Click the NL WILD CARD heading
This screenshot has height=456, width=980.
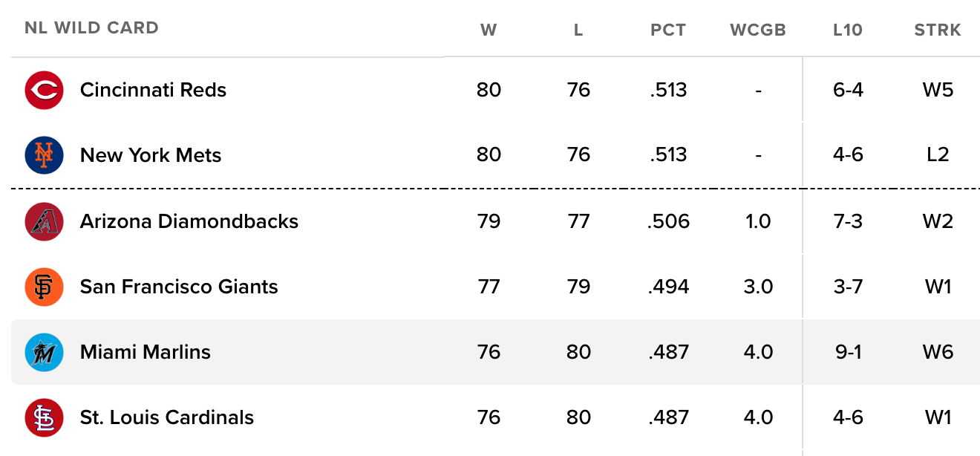[91, 28]
